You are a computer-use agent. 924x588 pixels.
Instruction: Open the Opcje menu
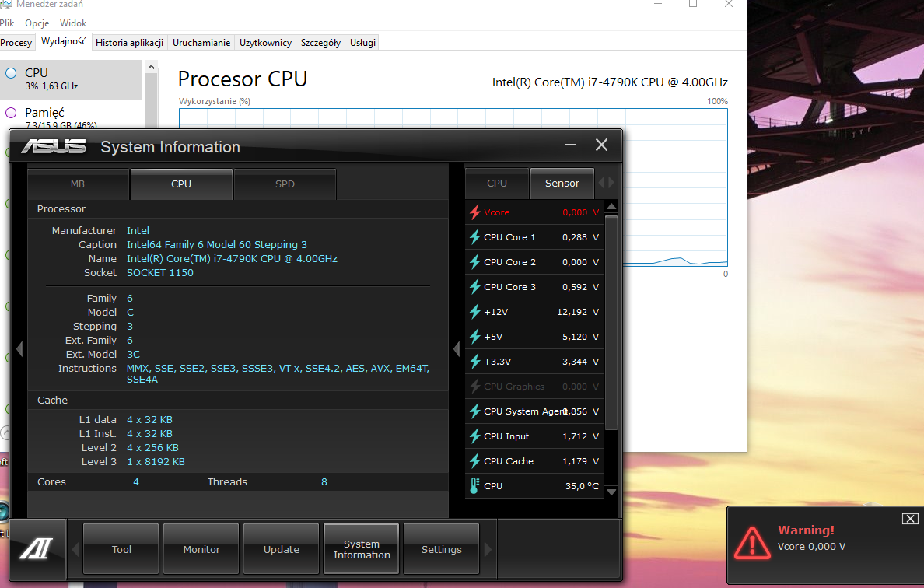(x=37, y=23)
